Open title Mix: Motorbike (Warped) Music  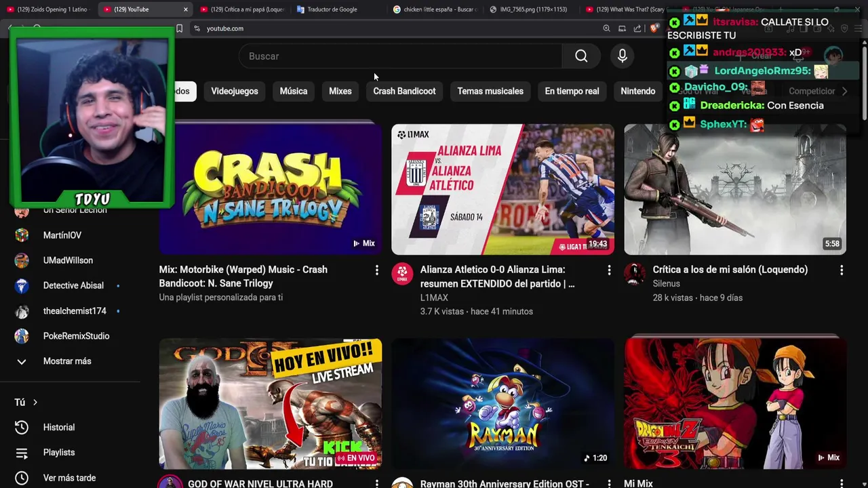coord(243,277)
